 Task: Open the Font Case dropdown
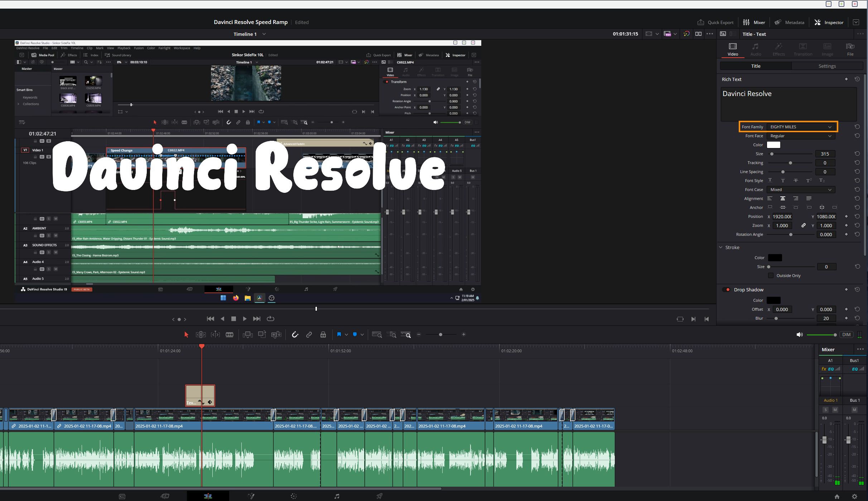801,190
